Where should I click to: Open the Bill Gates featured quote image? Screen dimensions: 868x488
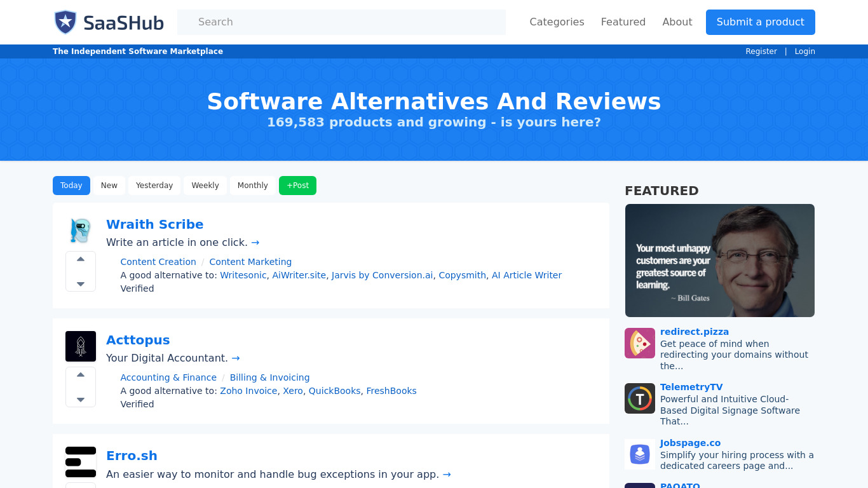[720, 261]
